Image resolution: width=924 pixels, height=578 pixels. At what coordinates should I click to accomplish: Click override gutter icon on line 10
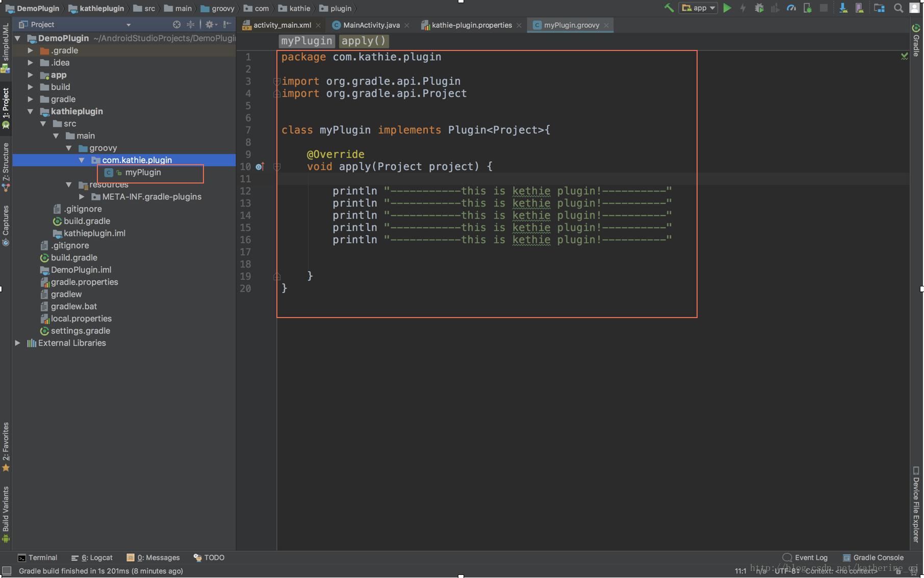[260, 167]
